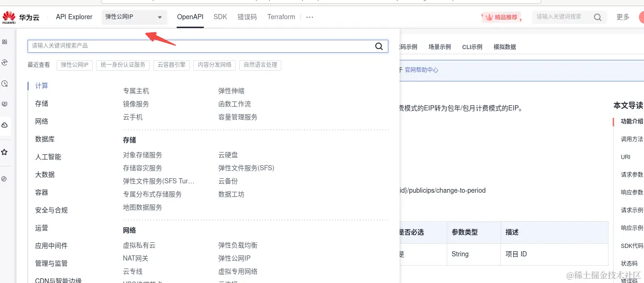Select the CLI示例 tab
Screen dimensions: 644x283
[x=472, y=47]
